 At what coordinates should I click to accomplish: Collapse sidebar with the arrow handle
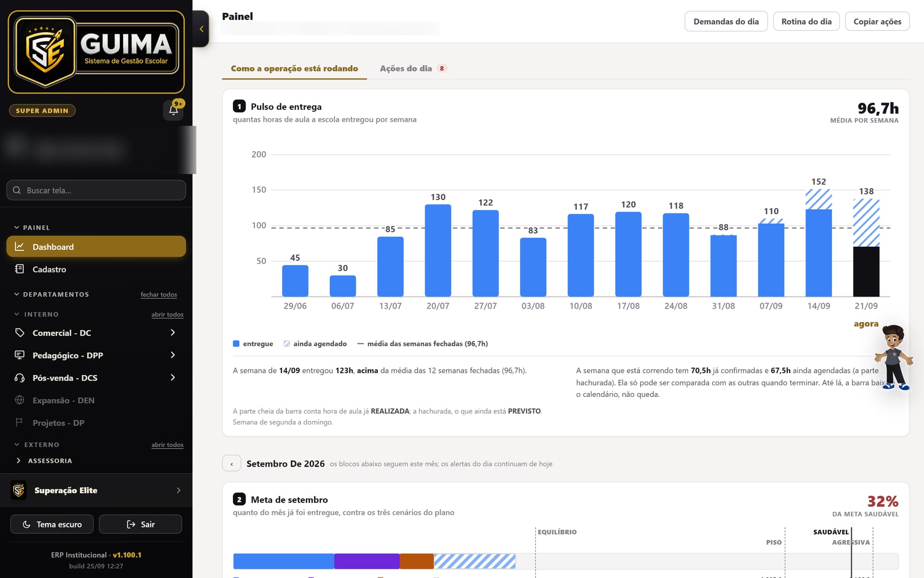[201, 29]
